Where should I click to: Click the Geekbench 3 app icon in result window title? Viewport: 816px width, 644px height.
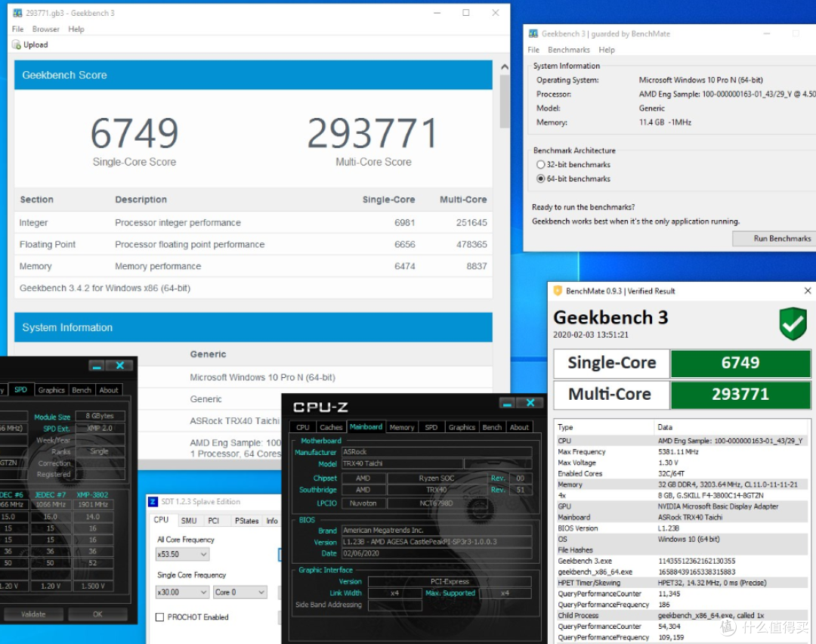(17, 13)
